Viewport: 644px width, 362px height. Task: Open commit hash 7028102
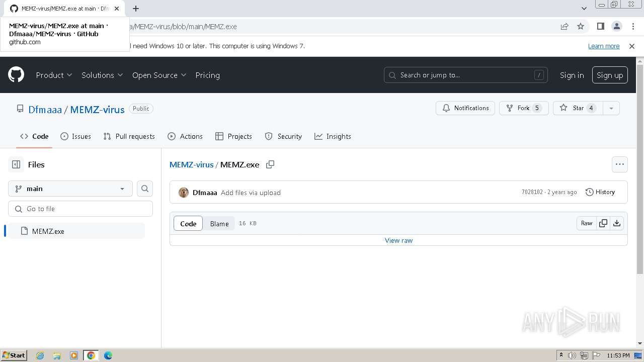532,192
